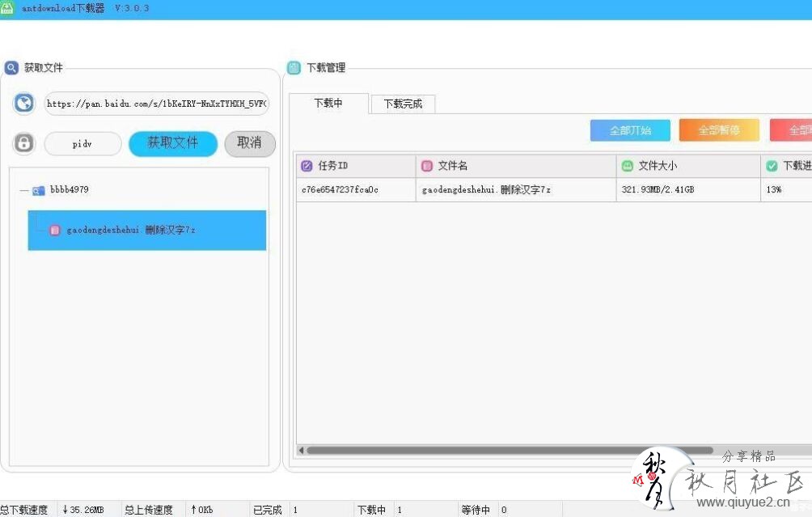The height and width of the screenshot is (517, 812).
Task: Click the 13% progress cell
Action: pyautogui.click(x=786, y=189)
